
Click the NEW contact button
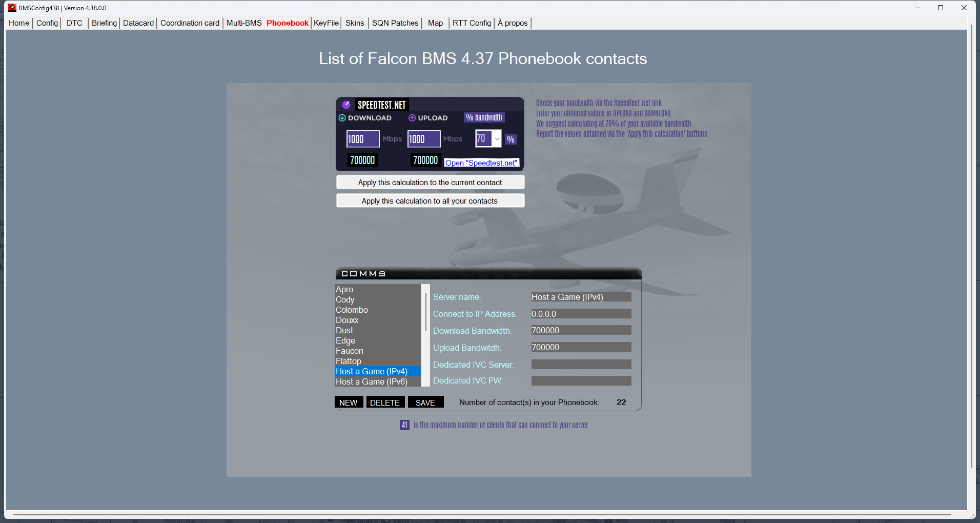click(x=349, y=403)
